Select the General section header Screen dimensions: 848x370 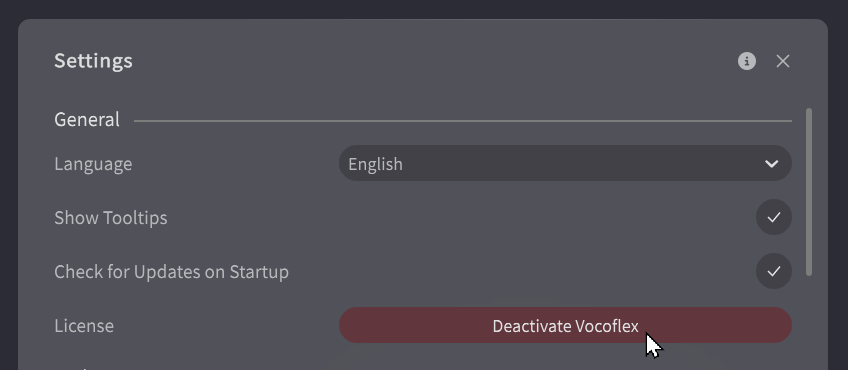[x=87, y=120]
